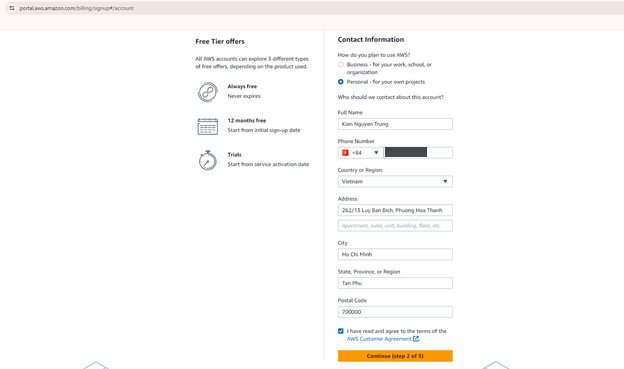Click the browser URL address text
The image size is (624, 369).
click(x=76, y=8)
